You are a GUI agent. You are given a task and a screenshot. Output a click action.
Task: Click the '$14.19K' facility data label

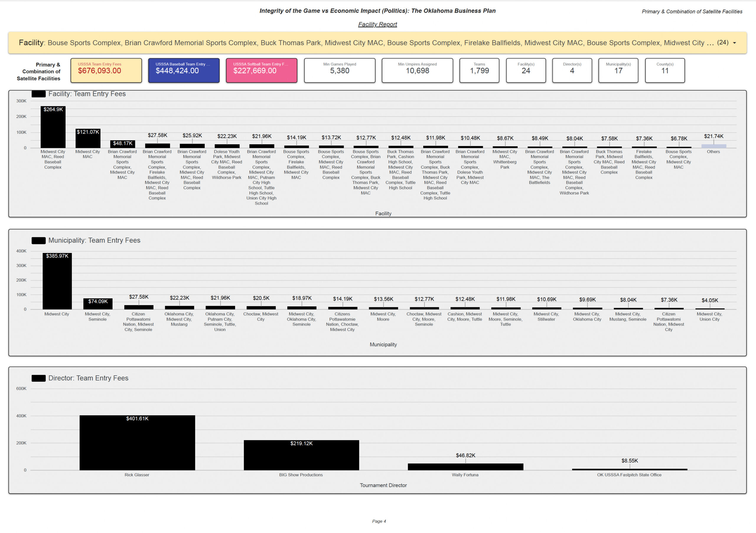296,138
